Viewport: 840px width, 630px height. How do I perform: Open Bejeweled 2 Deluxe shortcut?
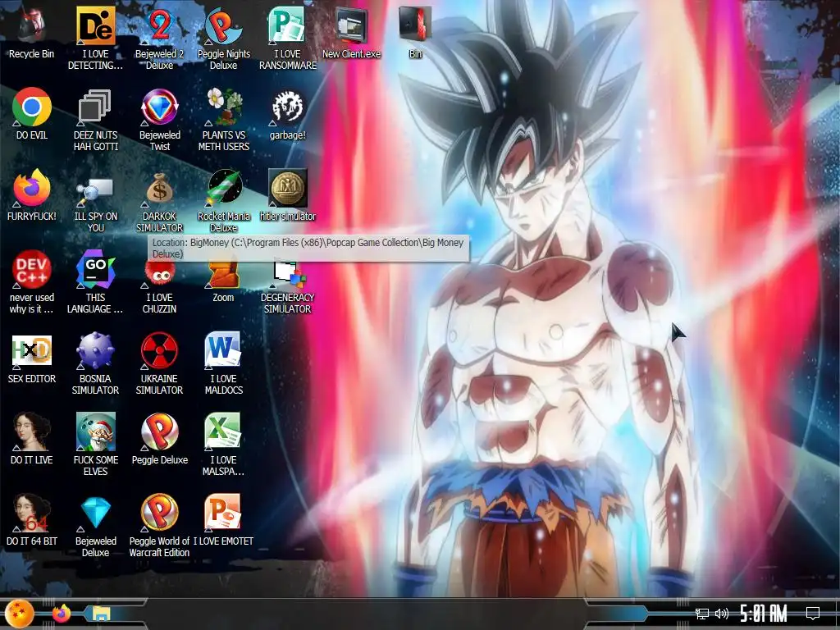click(159, 38)
